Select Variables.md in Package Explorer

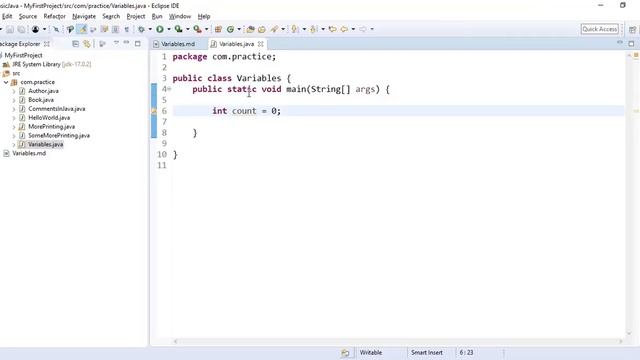click(29, 153)
